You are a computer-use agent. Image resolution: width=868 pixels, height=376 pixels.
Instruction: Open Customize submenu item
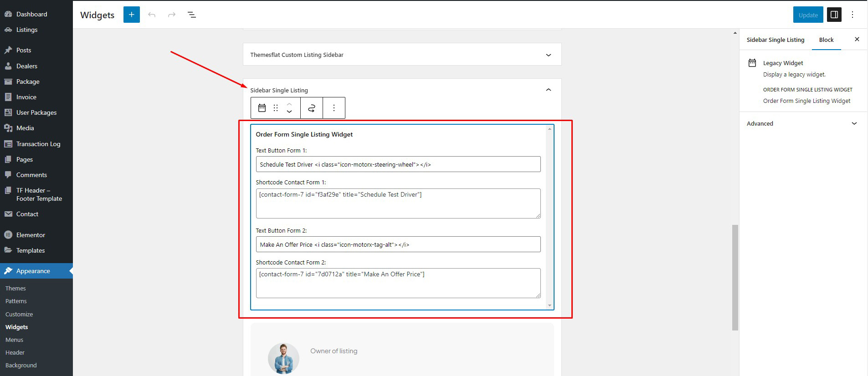[x=19, y=314]
